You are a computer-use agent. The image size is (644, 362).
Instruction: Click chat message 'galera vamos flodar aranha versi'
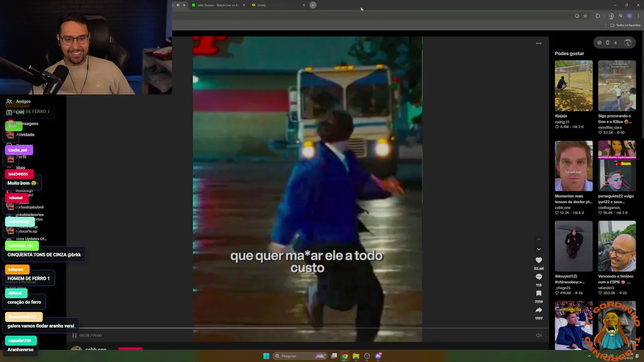[x=41, y=326]
